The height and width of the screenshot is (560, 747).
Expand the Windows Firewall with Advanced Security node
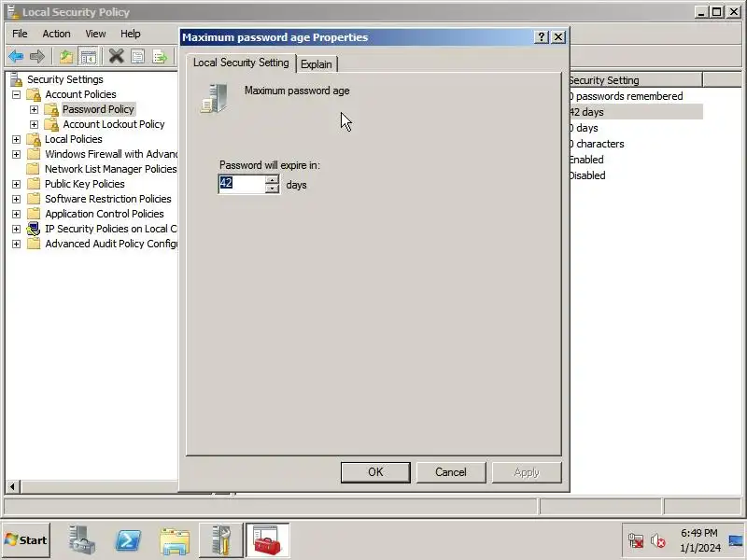16,154
